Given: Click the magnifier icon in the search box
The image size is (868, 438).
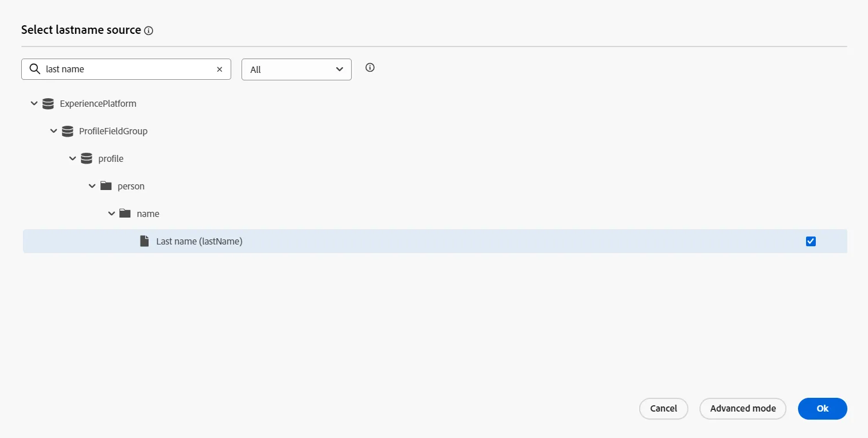Looking at the screenshot, I should 34,69.
